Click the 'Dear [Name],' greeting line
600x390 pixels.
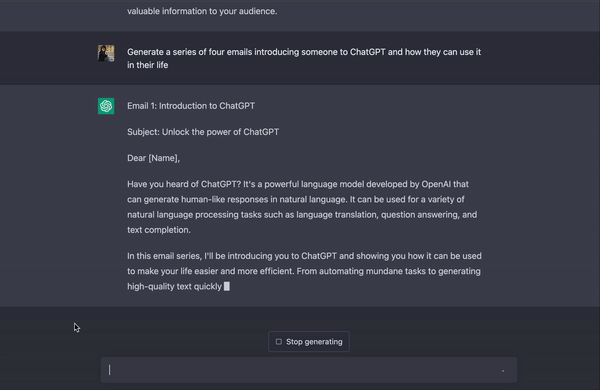153,158
